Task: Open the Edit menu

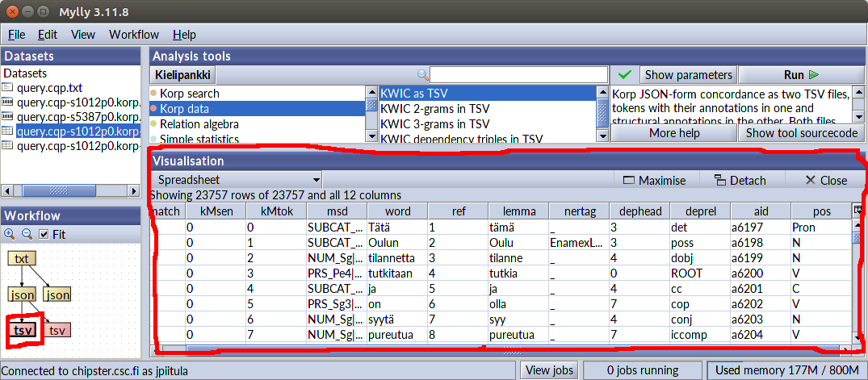Action: point(48,35)
